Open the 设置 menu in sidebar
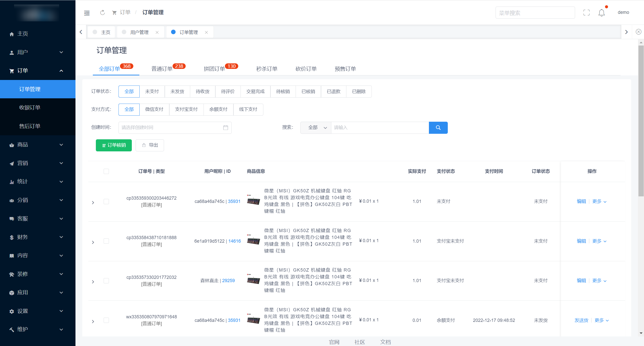Image resolution: width=644 pixels, height=346 pixels. (x=38, y=311)
